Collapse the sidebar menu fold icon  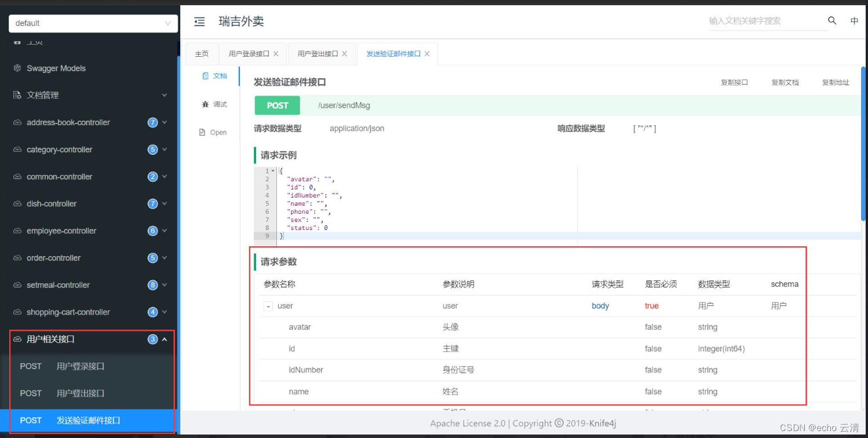[199, 22]
